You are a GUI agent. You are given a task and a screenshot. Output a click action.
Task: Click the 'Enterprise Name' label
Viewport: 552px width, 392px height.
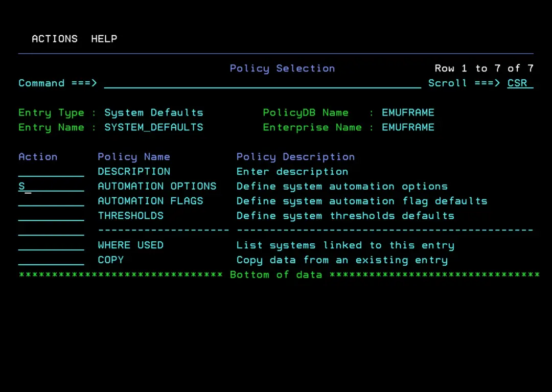[x=312, y=128]
